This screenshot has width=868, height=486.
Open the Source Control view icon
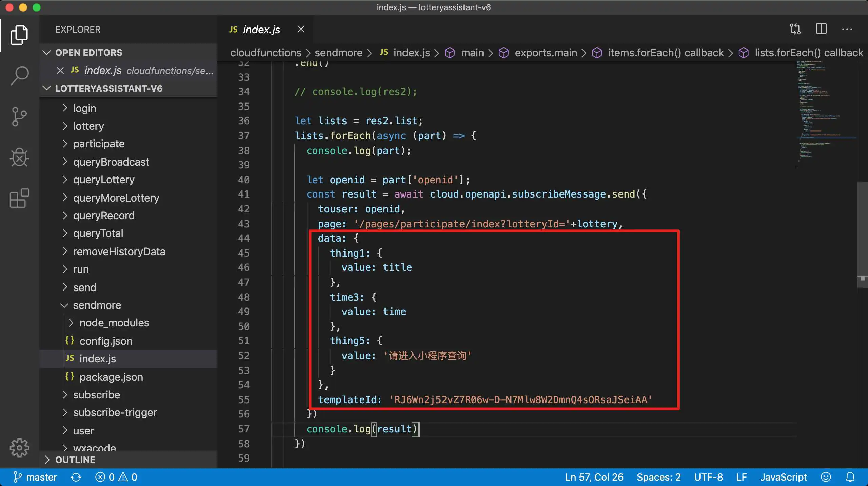click(19, 116)
